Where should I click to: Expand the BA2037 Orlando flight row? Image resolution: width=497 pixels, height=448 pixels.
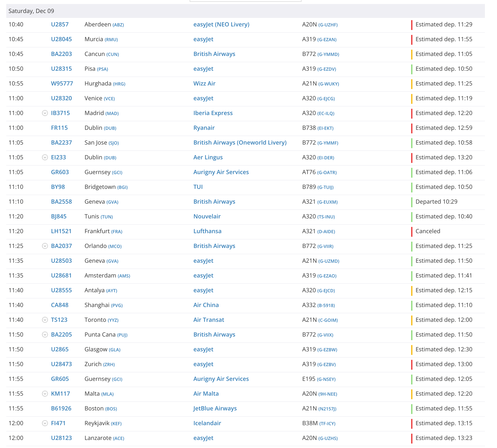pos(45,246)
